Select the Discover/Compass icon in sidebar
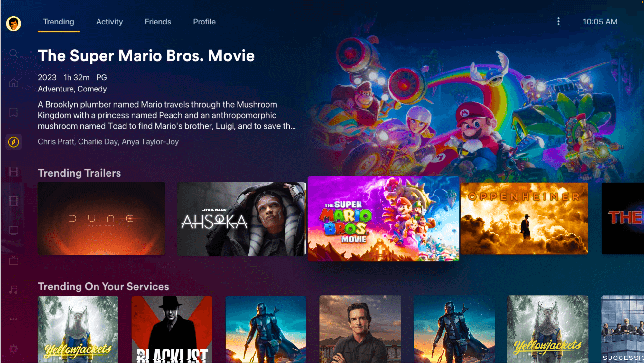The height and width of the screenshot is (363, 644). (x=13, y=142)
